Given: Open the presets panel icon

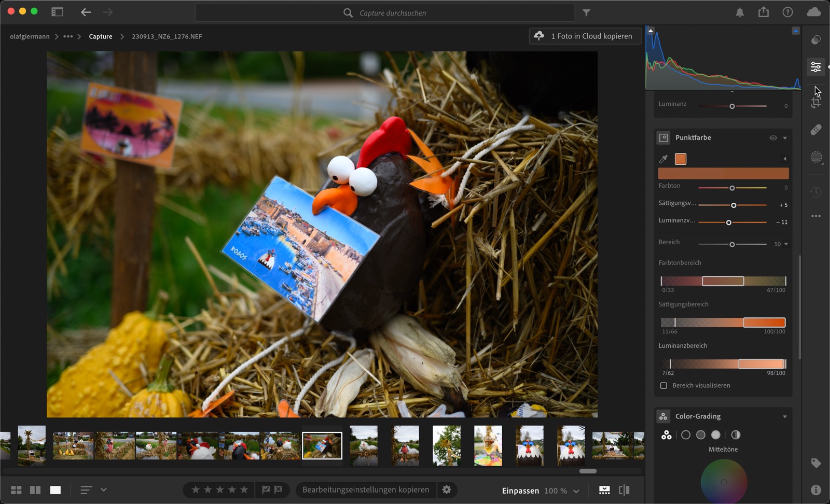Looking at the screenshot, I should coord(815,40).
